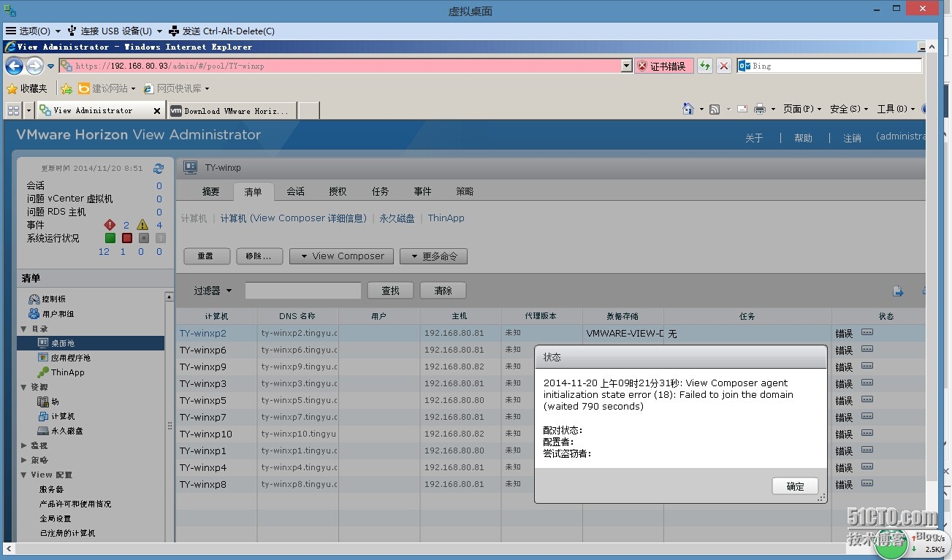952x560 pixels.
Task: Expand the 监视 tree section
Action: [23, 445]
